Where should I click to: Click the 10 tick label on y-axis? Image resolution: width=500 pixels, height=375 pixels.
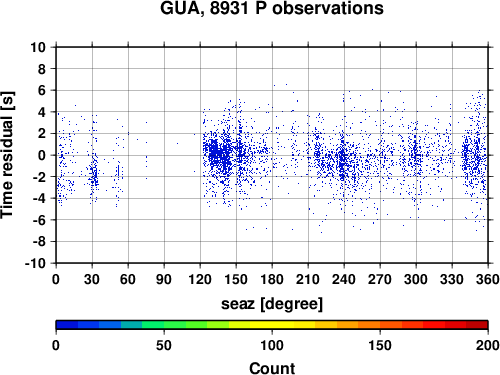(38, 47)
